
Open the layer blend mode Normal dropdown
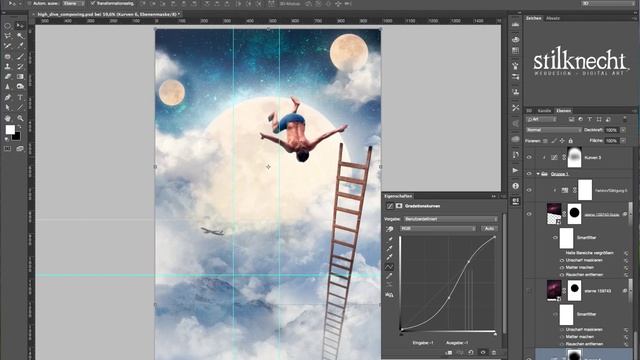553,130
